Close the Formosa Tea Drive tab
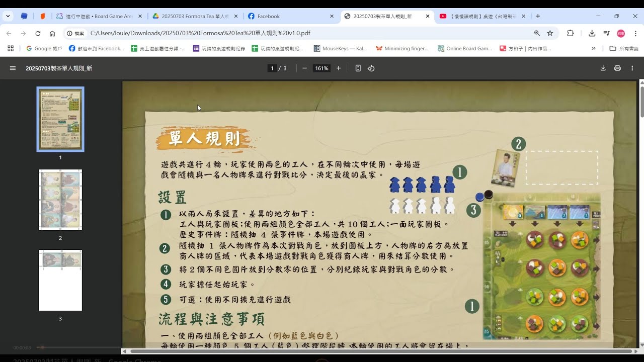The image size is (644, 362). pyautogui.click(x=236, y=16)
